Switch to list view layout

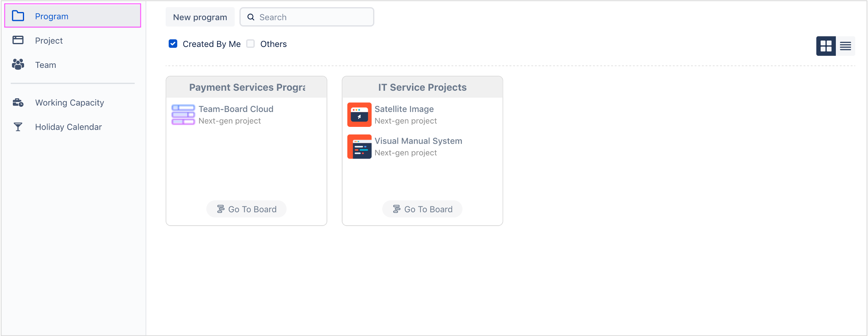point(846,46)
